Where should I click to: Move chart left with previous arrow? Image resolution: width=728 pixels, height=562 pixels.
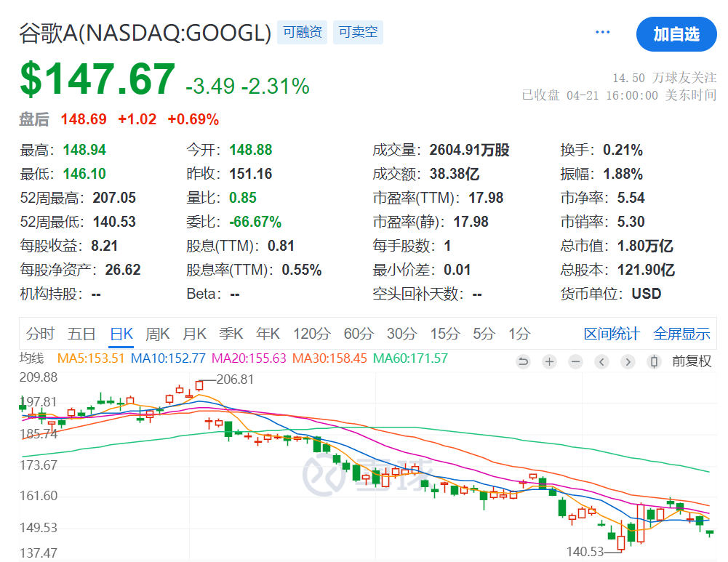pos(601,361)
